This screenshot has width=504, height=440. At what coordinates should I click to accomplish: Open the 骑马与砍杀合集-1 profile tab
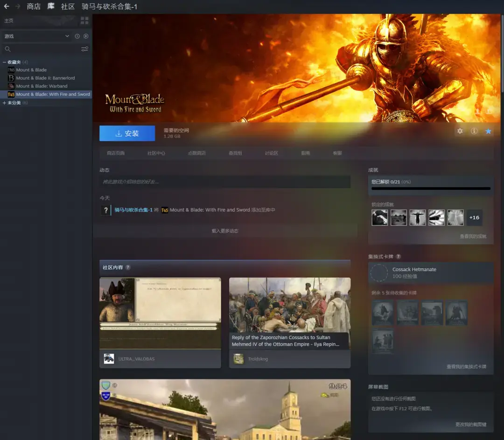109,7
